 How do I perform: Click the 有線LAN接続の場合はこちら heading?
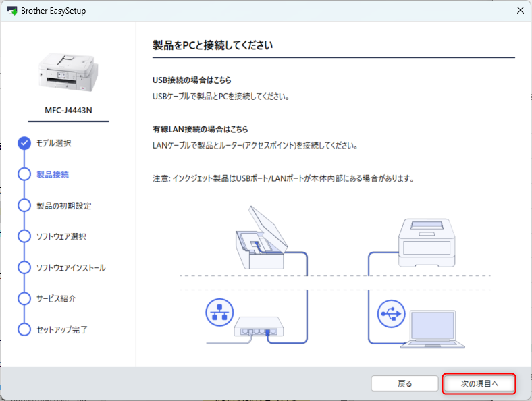(201, 129)
